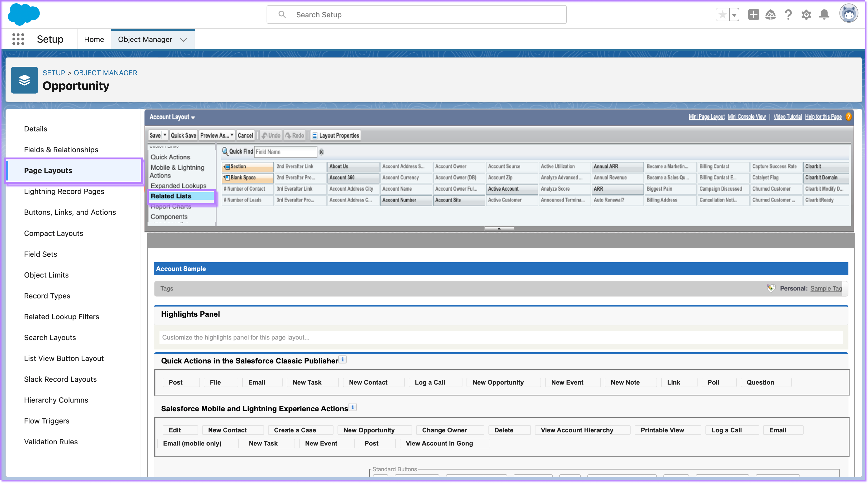This screenshot has width=868, height=483.
Task: Select the Account 360 field item
Action: pyautogui.click(x=353, y=178)
